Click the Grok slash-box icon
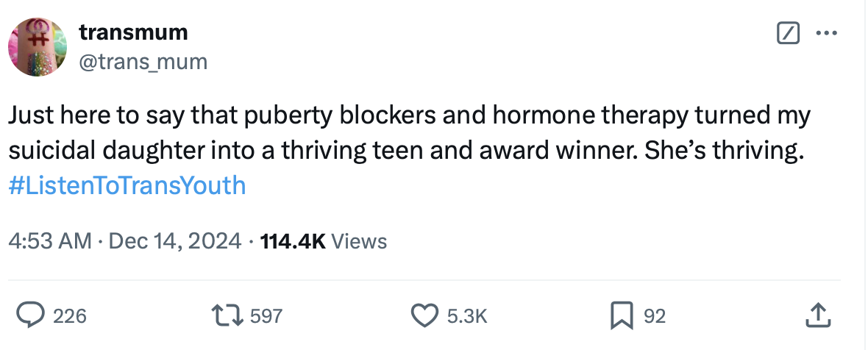This screenshot has width=868, height=350. (x=788, y=33)
